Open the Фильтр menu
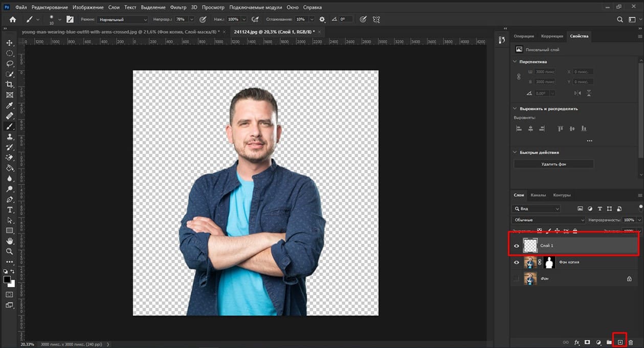 point(179,8)
